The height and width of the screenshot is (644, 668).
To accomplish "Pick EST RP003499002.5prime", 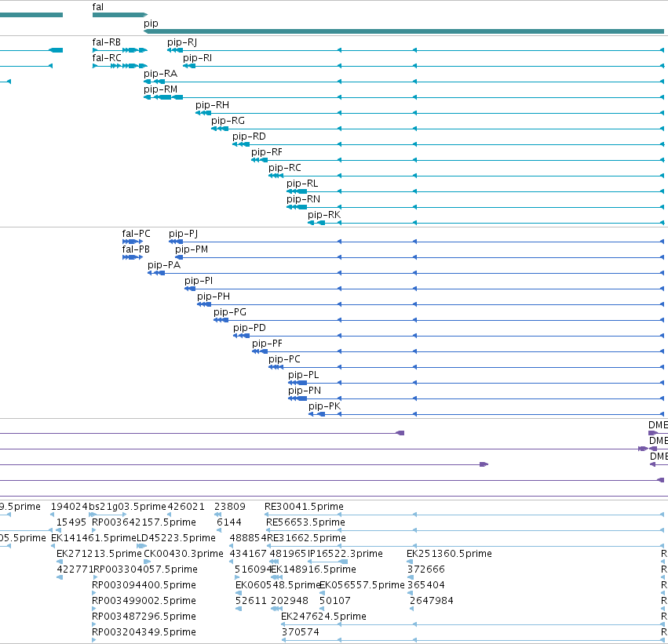I will point(144,601).
